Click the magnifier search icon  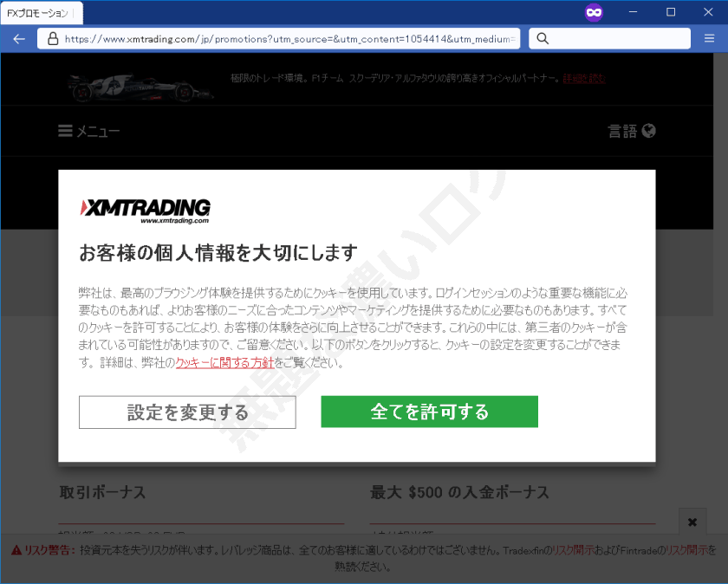pos(543,38)
